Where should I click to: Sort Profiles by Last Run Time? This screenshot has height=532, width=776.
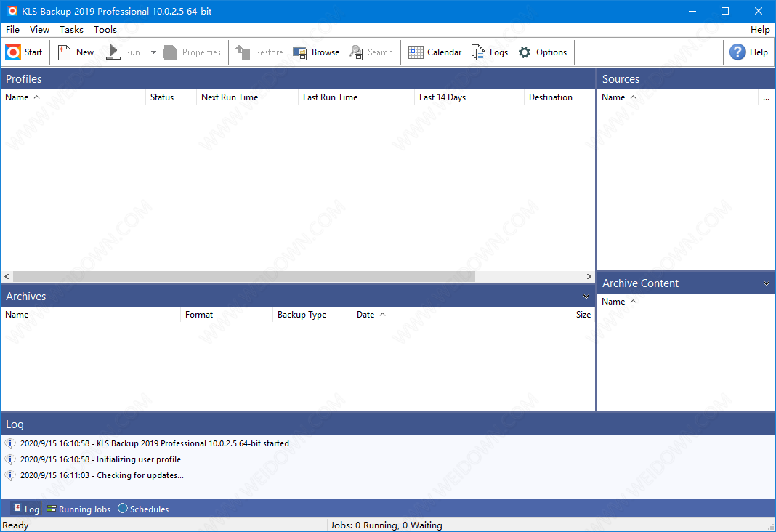pos(356,97)
